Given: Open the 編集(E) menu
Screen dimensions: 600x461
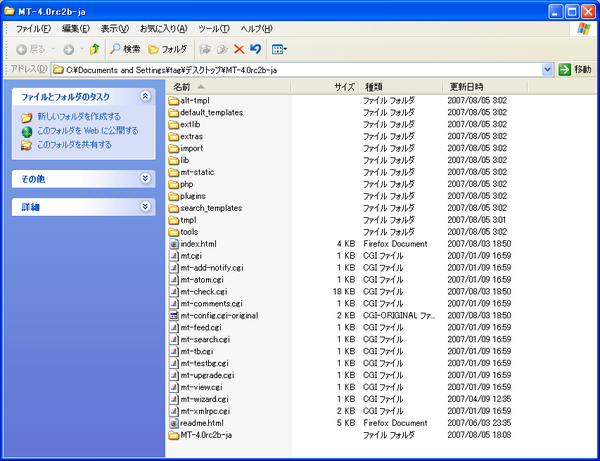Looking at the screenshot, I should pos(76,29).
